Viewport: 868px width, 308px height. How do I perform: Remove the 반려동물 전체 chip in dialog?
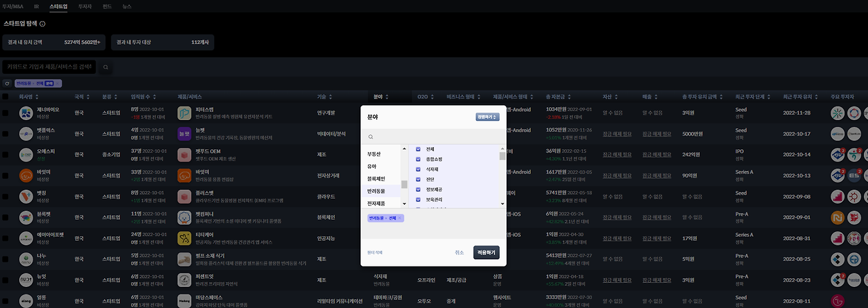pos(399,218)
